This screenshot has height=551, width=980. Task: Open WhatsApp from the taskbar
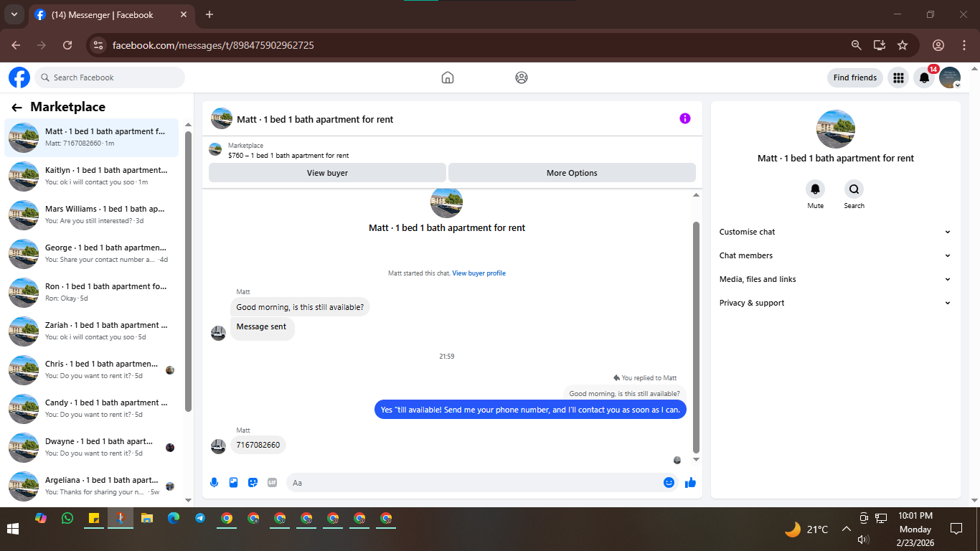click(67, 518)
